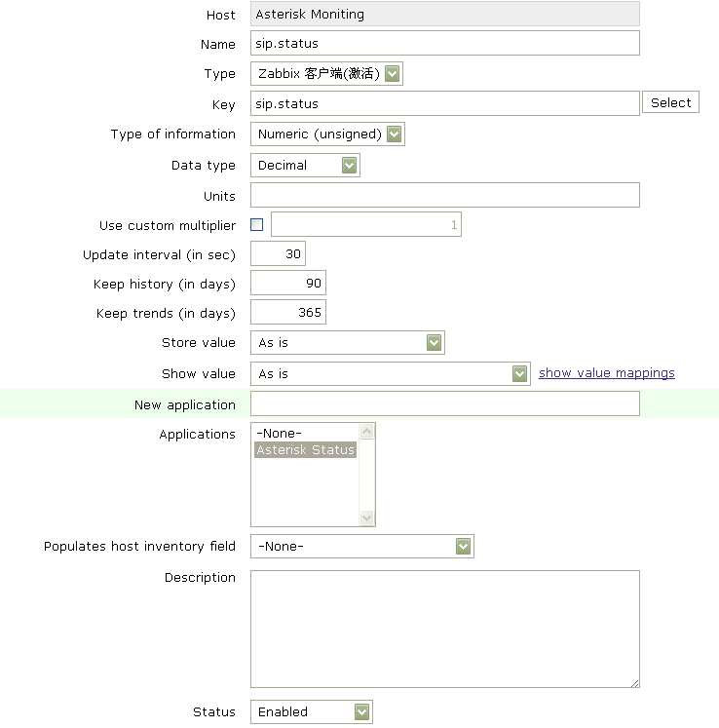719x728 pixels.
Task: Click the Select button beside Key
Action: tap(670, 103)
